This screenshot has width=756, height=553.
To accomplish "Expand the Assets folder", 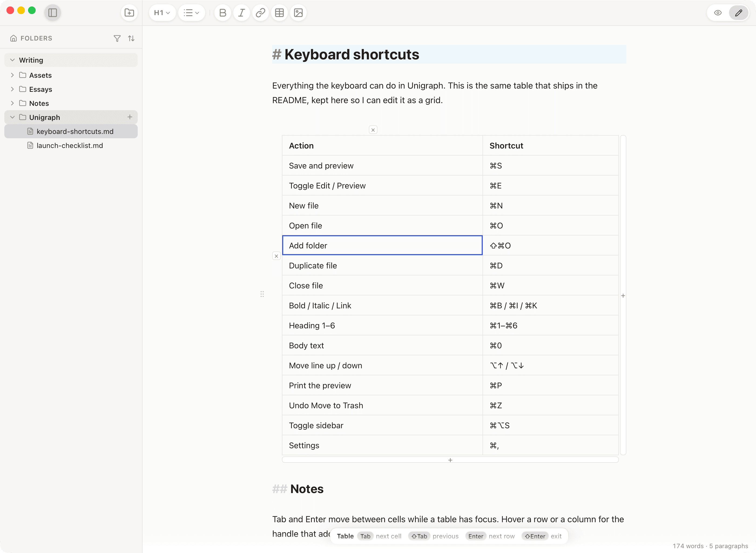I will pos(12,75).
